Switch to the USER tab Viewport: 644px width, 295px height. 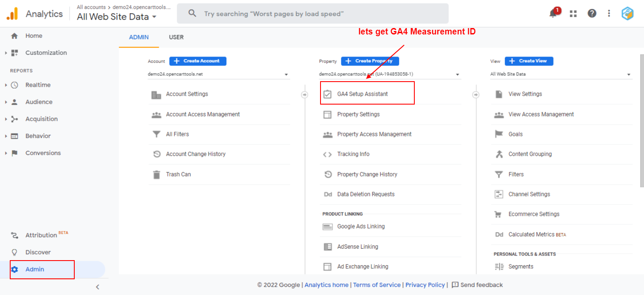[x=176, y=37]
